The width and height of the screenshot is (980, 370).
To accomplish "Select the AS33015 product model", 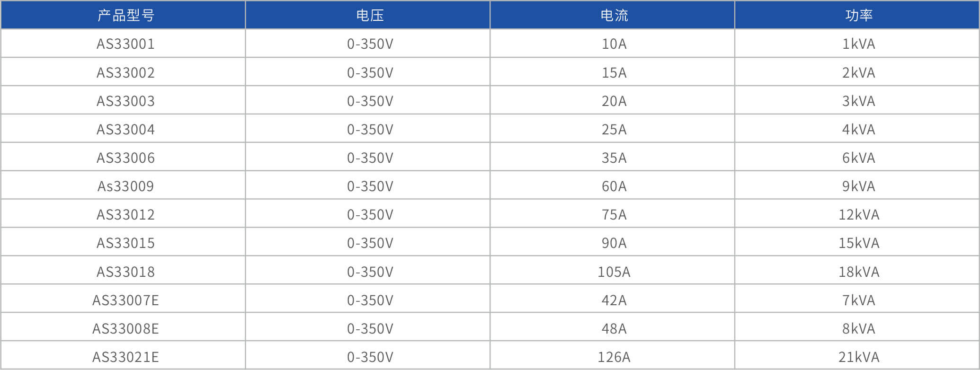I will coord(125,243).
